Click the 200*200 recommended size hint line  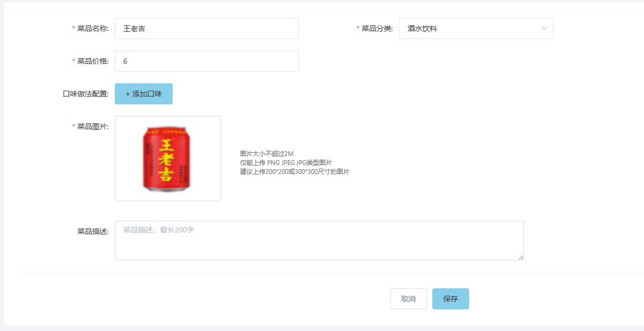(294, 171)
